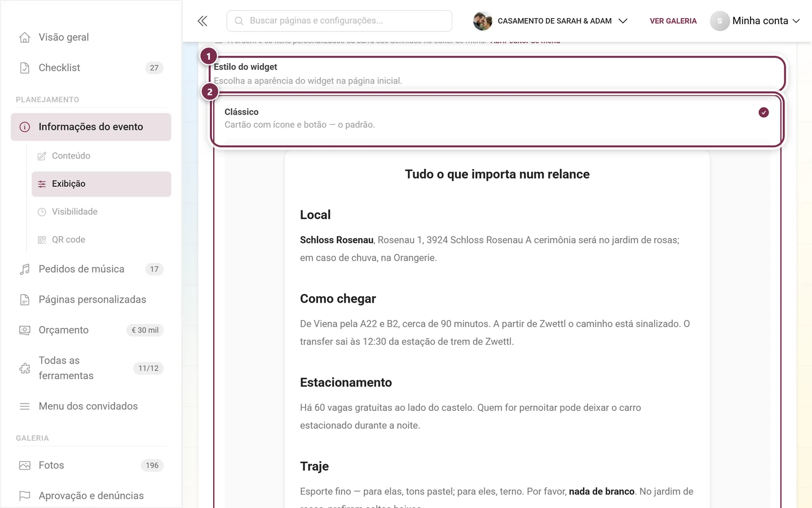The height and width of the screenshot is (508, 812).
Task: Click the € 30 mil budget badge
Action: pyautogui.click(x=145, y=330)
